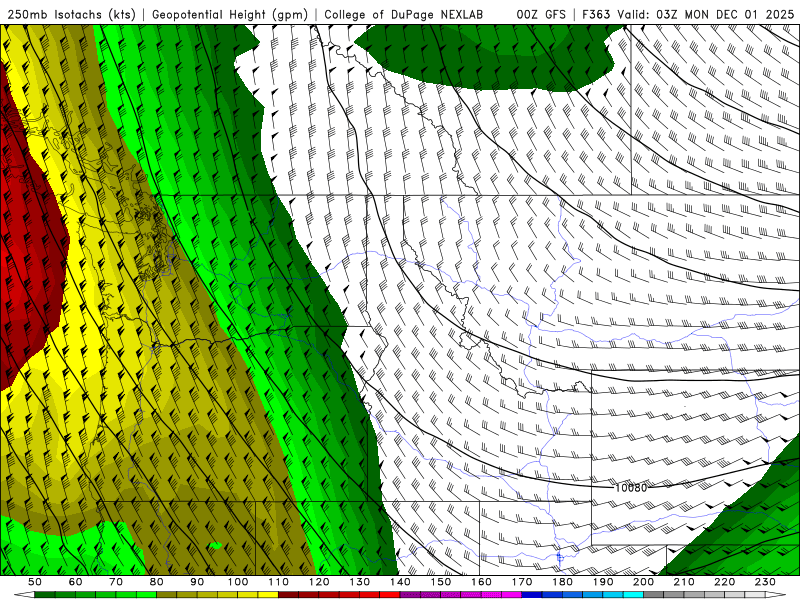Click the "College of DuPage NEXLAB" credit text
This screenshot has height=600, width=800.
(404, 14)
